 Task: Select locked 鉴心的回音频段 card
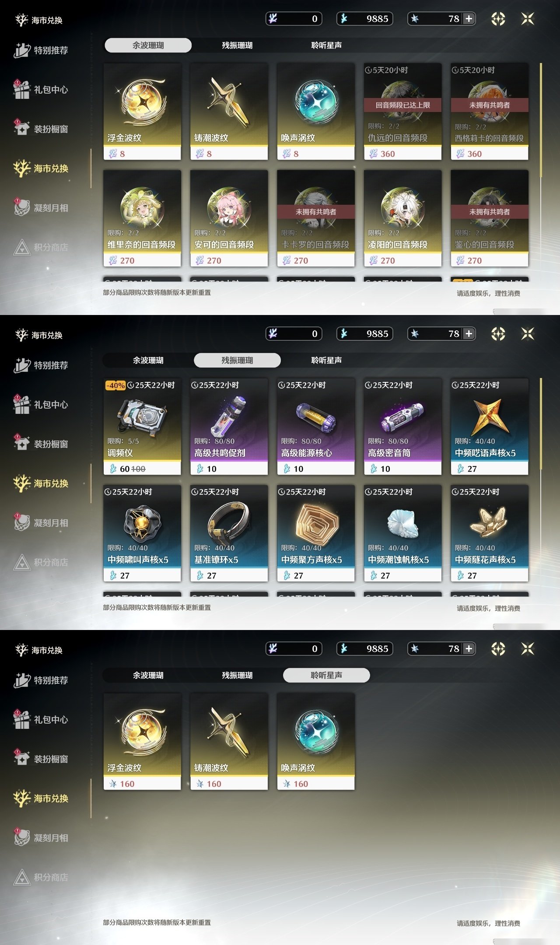point(490,218)
